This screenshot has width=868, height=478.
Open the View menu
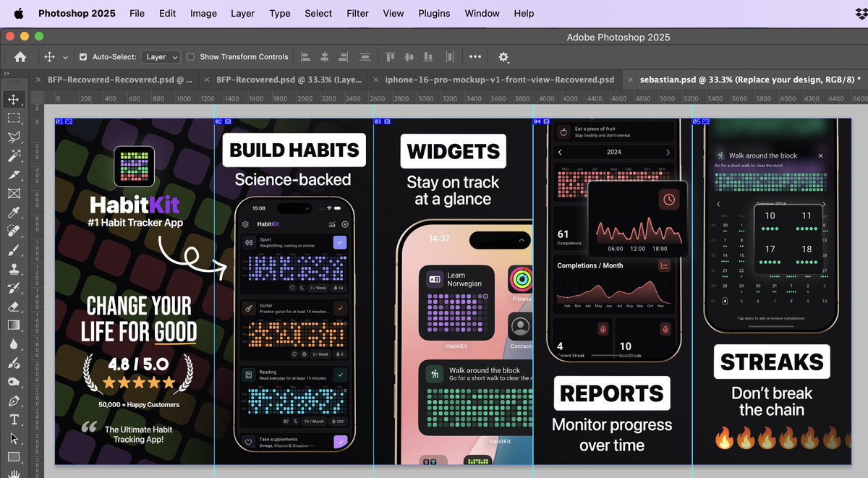click(x=393, y=13)
